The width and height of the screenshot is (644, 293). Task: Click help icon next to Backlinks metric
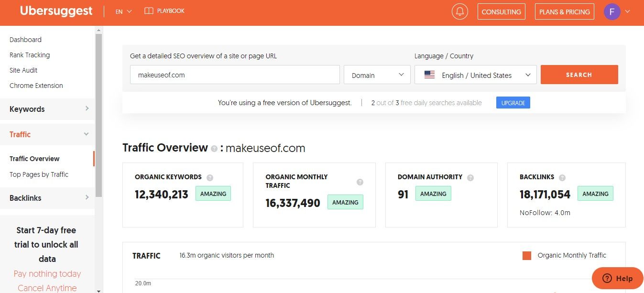point(562,177)
